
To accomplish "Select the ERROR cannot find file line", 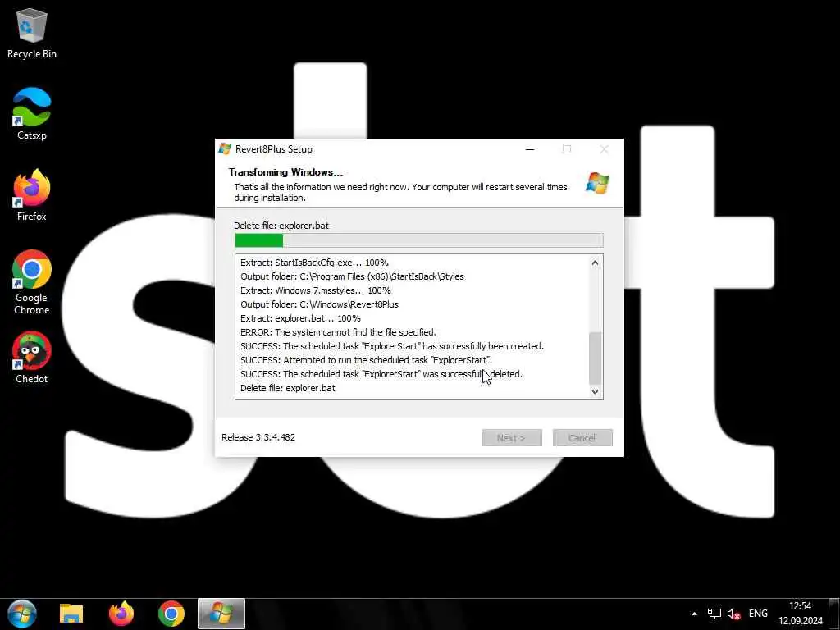I will pyautogui.click(x=338, y=332).
